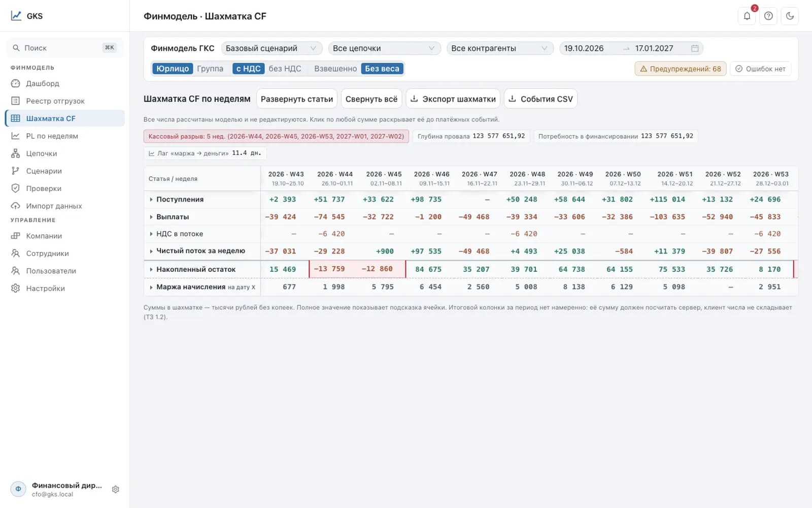Click the help question mark icon
The width and height of the screenshot is (812, 508).
tap(768, 16)
